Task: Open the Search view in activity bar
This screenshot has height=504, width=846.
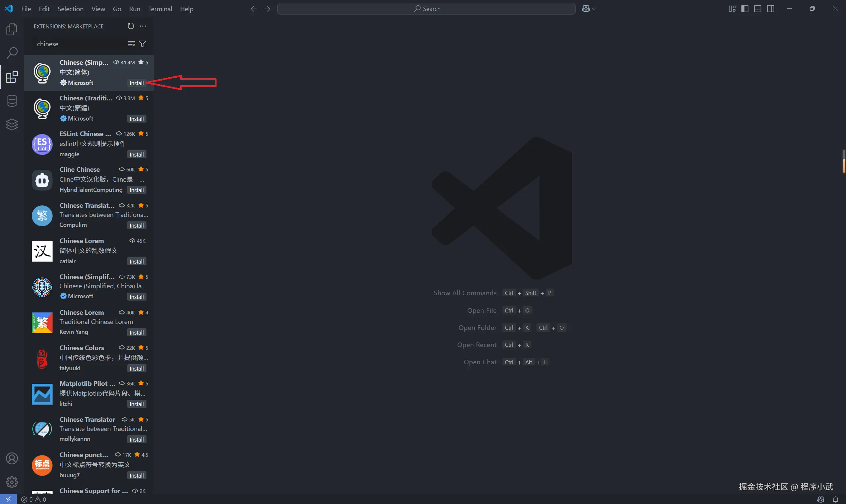Action: [x=12, y=53]
